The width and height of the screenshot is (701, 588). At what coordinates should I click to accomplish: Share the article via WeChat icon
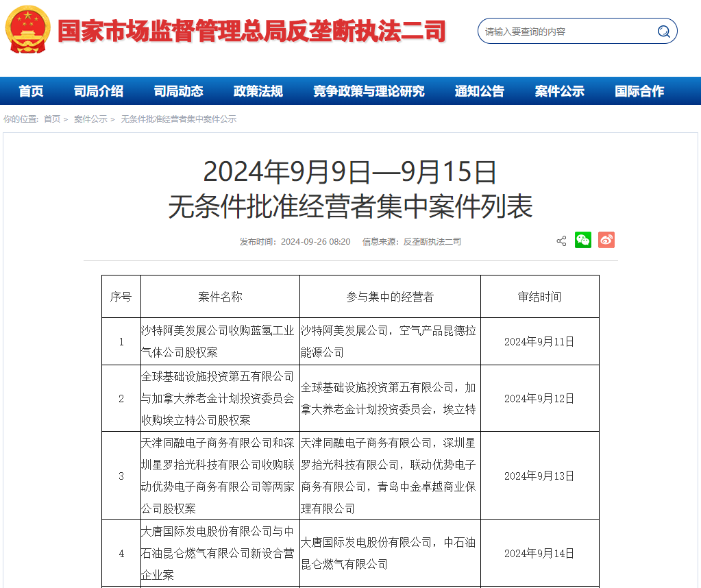pos(583,240)
